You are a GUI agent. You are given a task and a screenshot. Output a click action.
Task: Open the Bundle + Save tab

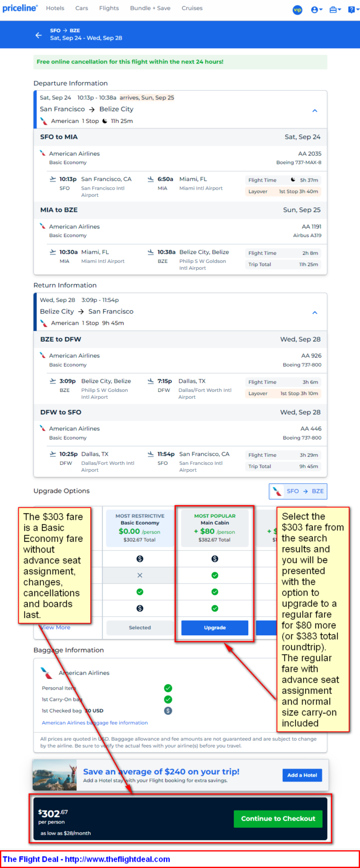pyautogui.click(x=150, y=9)
